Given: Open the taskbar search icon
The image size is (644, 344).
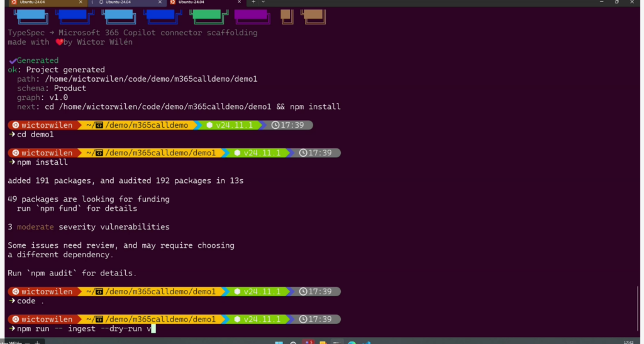Looking at the screenshot, I should pyautogui.click(x=293, y=342).
